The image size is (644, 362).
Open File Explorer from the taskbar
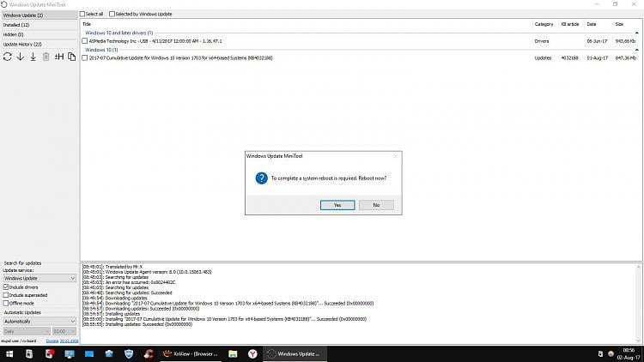[233, 353]
